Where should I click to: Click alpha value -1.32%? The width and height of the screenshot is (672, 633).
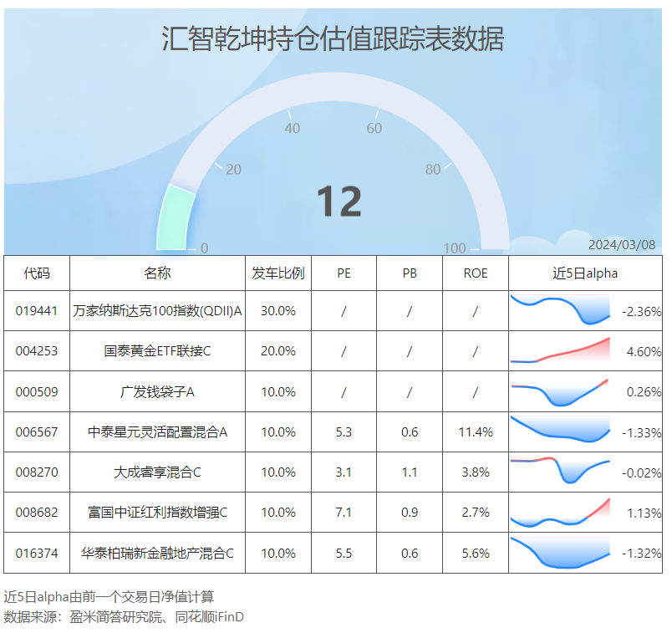642,554
